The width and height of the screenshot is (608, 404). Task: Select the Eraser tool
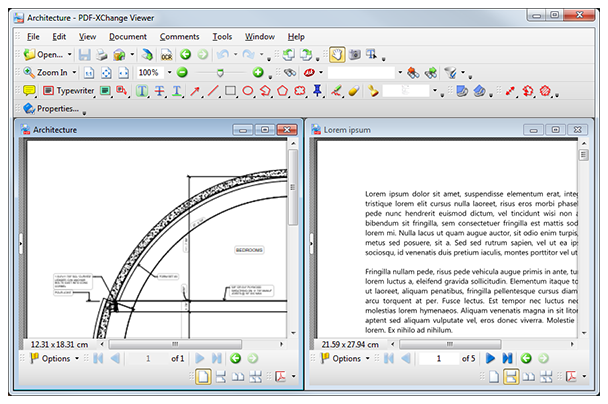click(x=354, y=91)
